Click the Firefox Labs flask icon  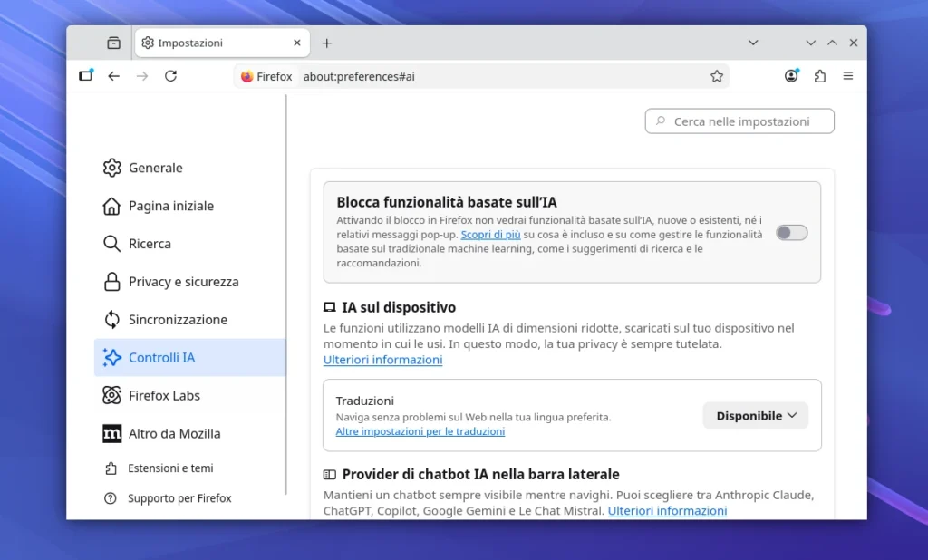tap(111, 395)
